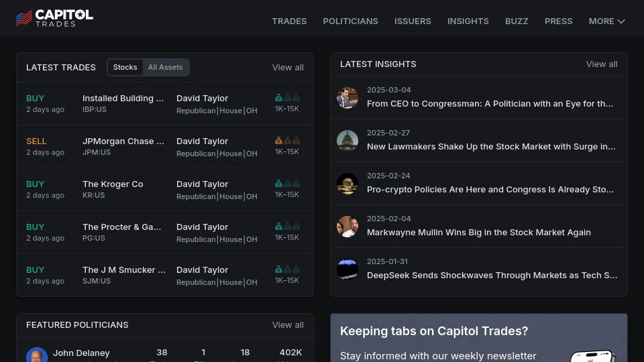The image size is (644, 362).
Task: View all featured politicians
Action: pyautogui.click(x=288, y=324)
